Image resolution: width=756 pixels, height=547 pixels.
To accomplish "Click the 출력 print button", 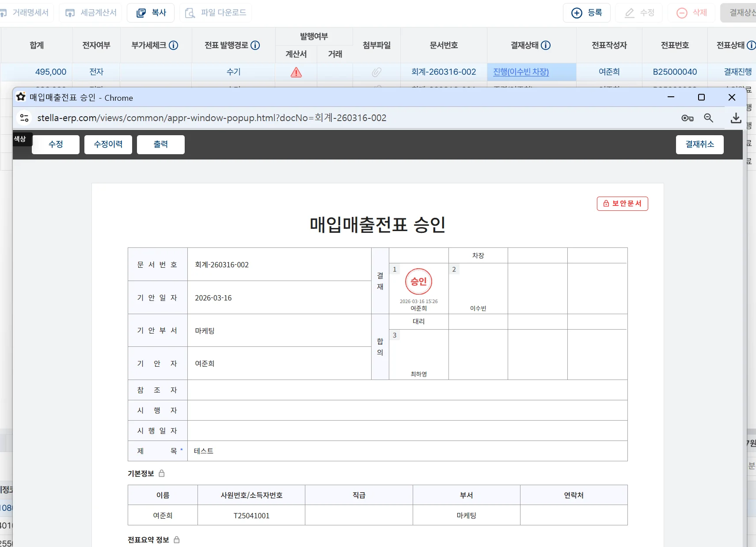I will [160, 144].
